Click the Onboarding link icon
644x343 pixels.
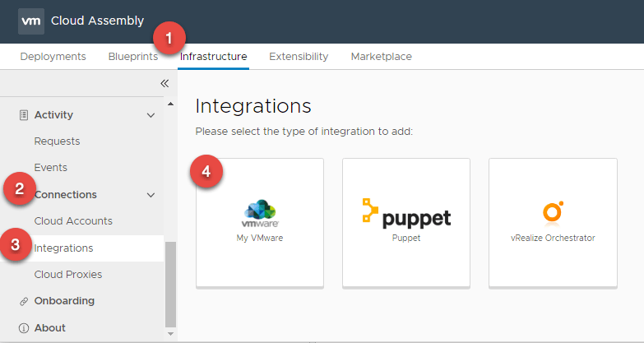[24, 301]
